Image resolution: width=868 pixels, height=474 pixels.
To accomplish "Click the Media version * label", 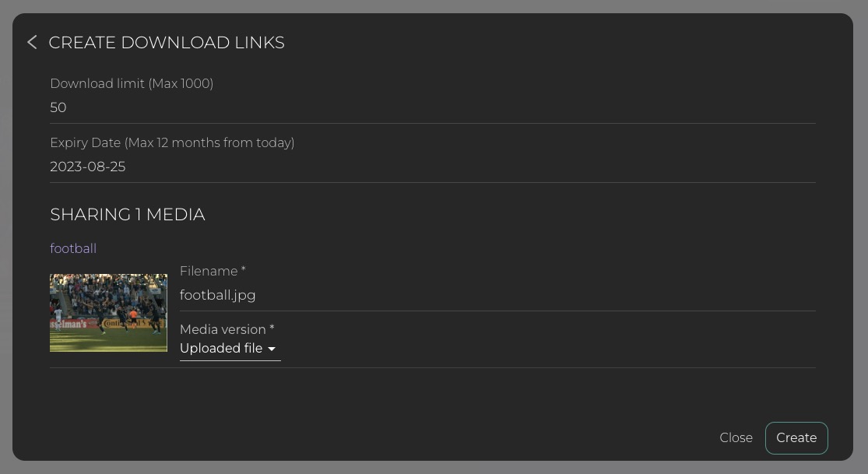I will 223,329.
